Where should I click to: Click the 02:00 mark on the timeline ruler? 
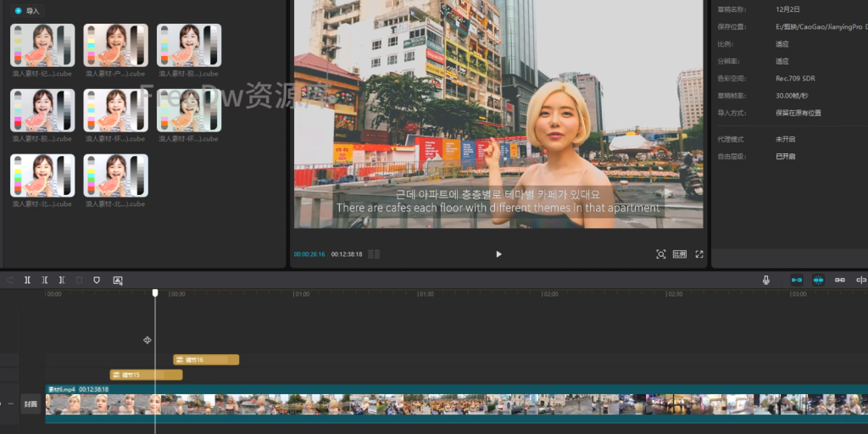tap(550, 294)
